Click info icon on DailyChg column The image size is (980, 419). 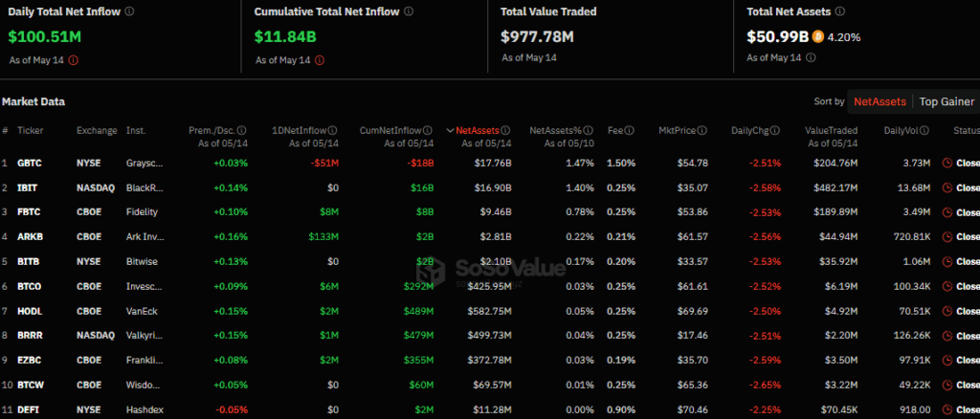click(775, 130)
